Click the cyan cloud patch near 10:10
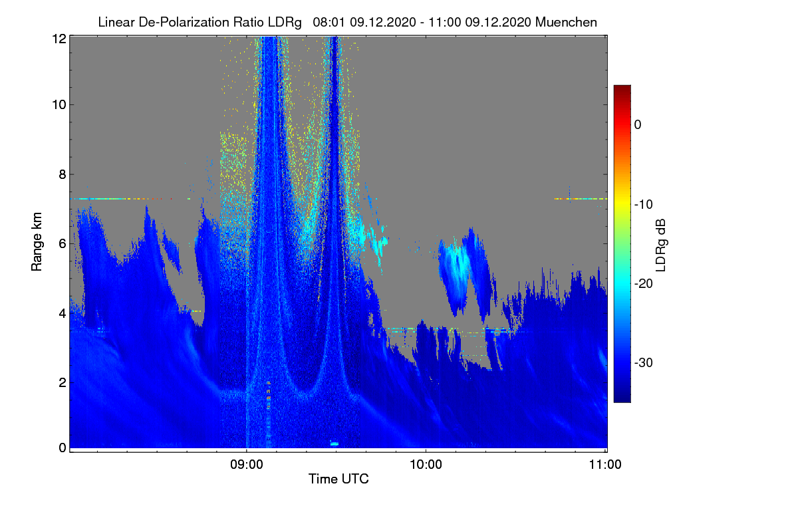Image resolution: width=798 pixels, height=532 pixels. (457, 266)
